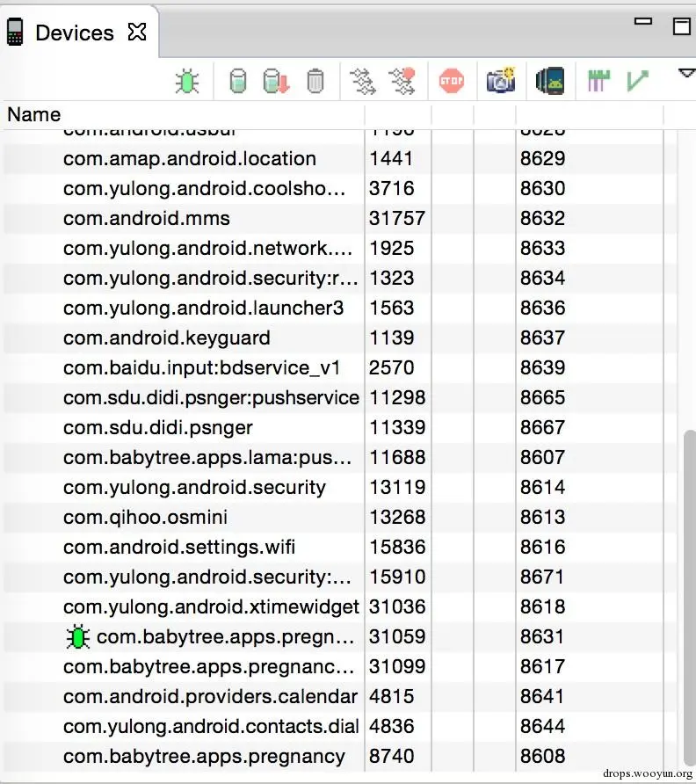This screenshot has width=696, height=784.
Task: Click PID value 1441
Action: [391, 159]
